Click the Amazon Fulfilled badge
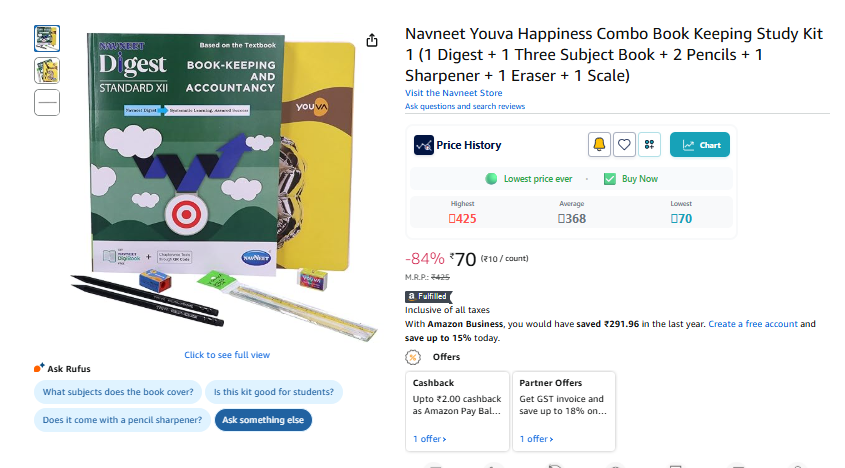The image size is (845, 468). pyautogui.click(x=427, y=297)
